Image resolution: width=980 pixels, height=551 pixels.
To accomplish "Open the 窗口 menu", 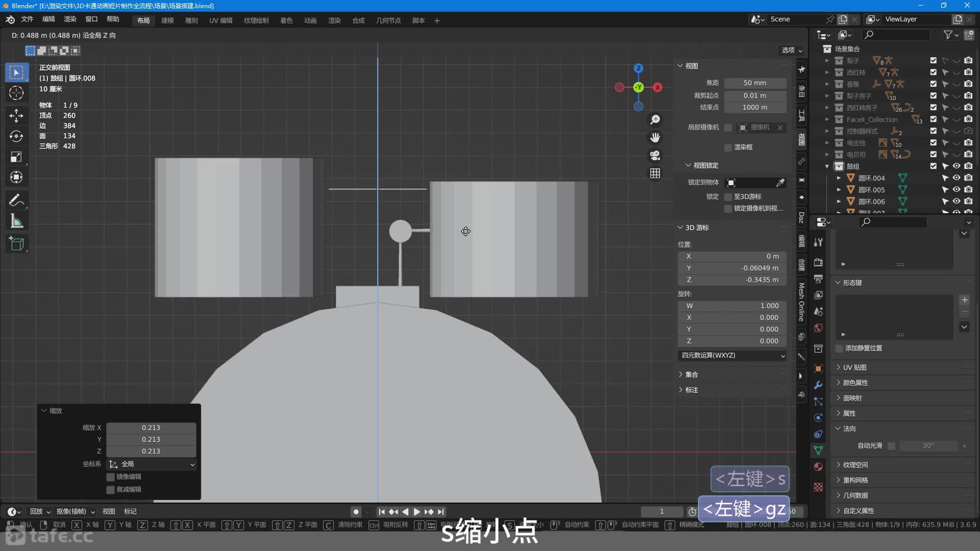I will pos(91,19).
